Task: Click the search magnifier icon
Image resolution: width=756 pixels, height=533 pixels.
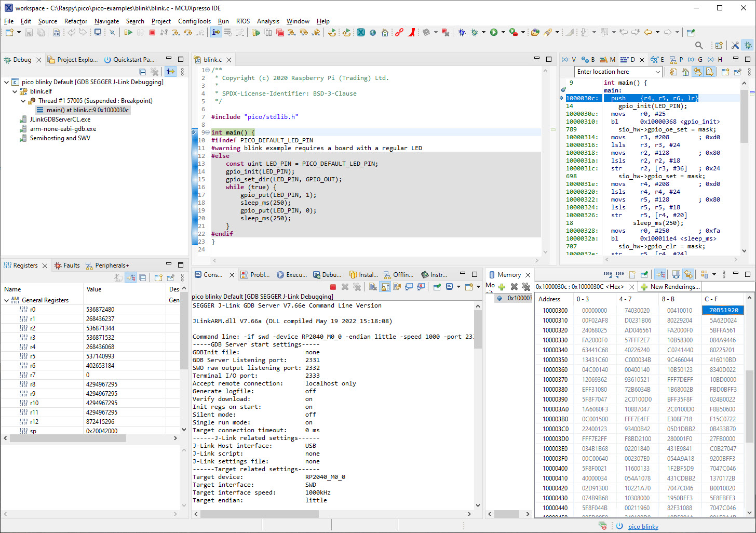Action: (x=699, y=46)
